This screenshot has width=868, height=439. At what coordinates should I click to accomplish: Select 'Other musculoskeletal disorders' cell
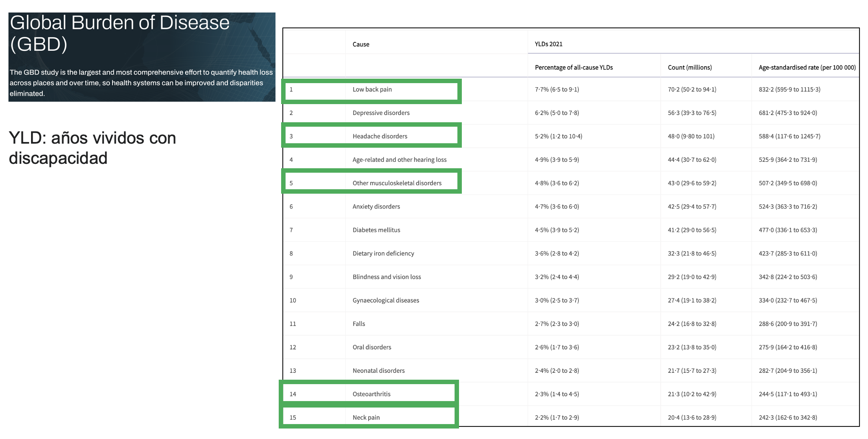tap(397, 183)
